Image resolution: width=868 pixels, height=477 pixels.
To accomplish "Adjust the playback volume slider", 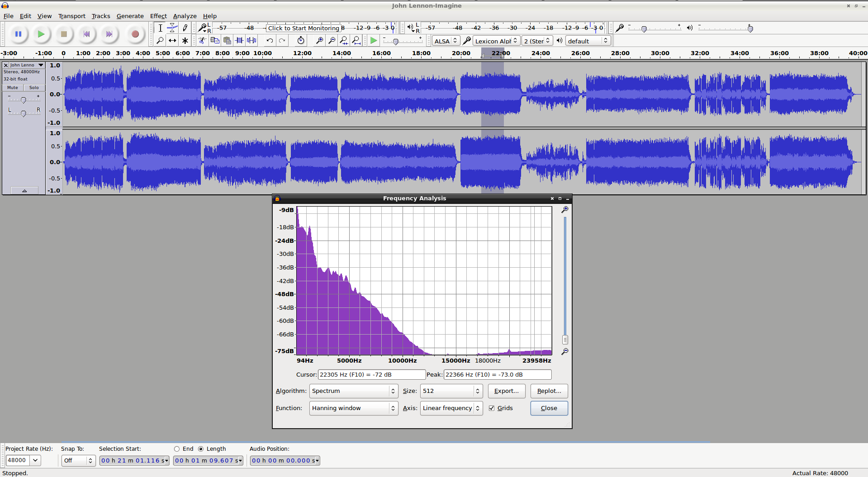I will point(750,29).
